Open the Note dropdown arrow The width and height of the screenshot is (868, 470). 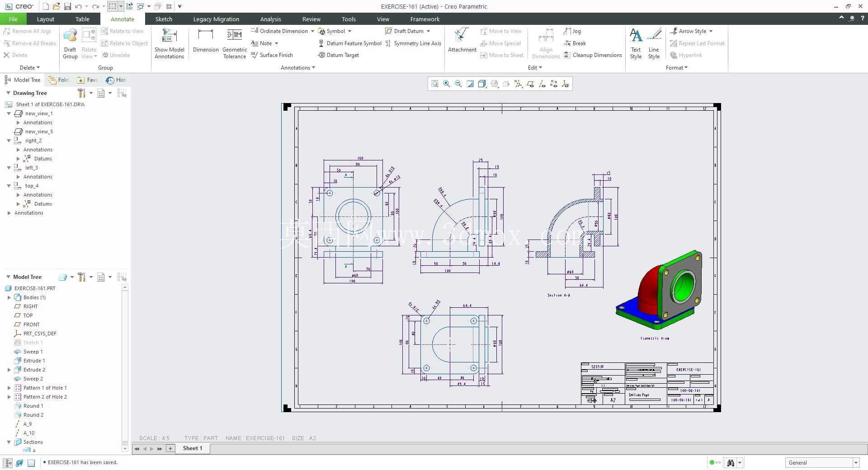click(x=276, y=43)
